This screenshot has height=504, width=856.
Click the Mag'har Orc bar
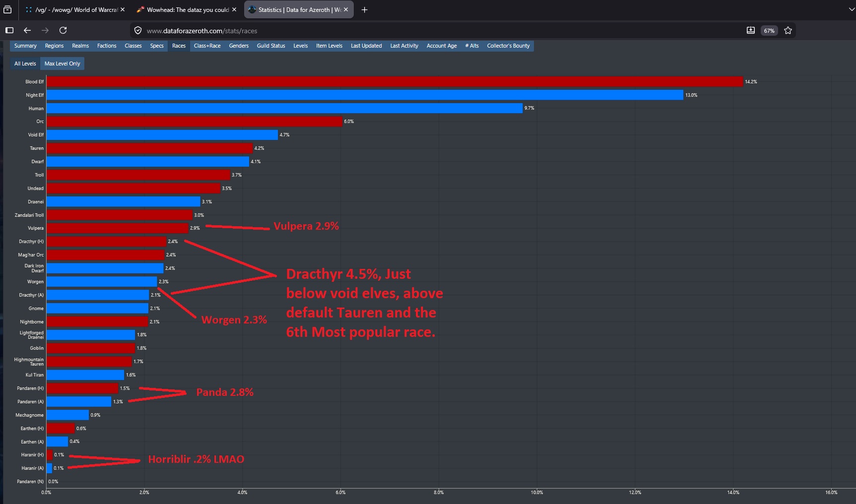(105, 255)
